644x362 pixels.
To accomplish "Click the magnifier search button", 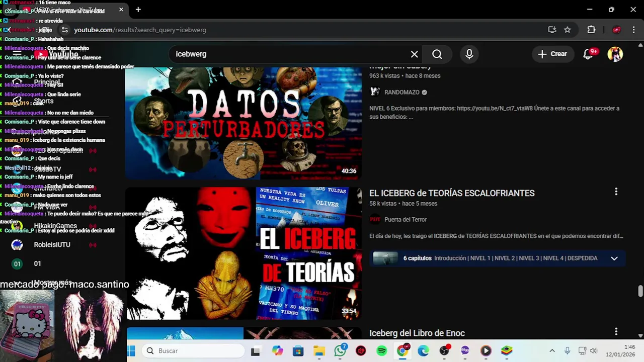I will [437, 54].
